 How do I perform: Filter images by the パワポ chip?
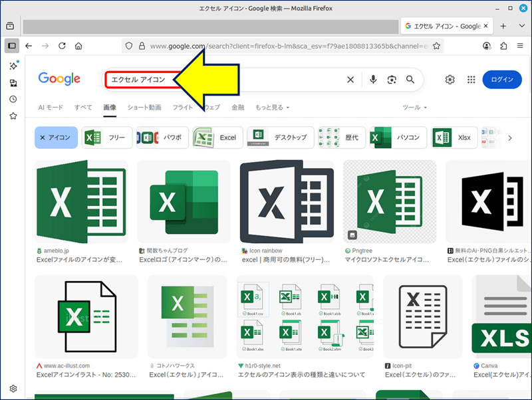tap(162, 138)
